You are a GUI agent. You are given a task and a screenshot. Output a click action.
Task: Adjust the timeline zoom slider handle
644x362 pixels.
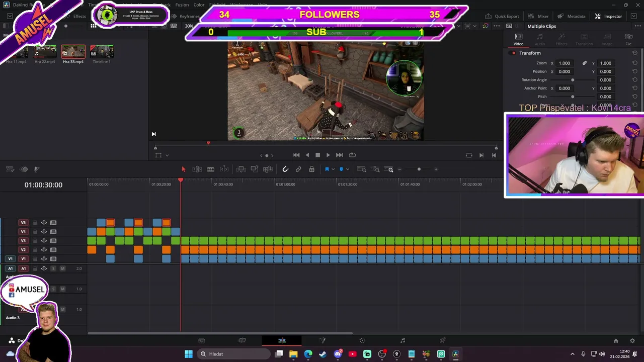click(x=419, y=169)
